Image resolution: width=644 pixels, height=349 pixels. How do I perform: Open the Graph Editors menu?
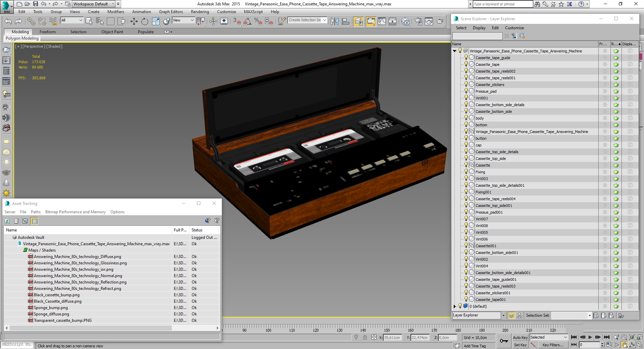pos(171,12)
